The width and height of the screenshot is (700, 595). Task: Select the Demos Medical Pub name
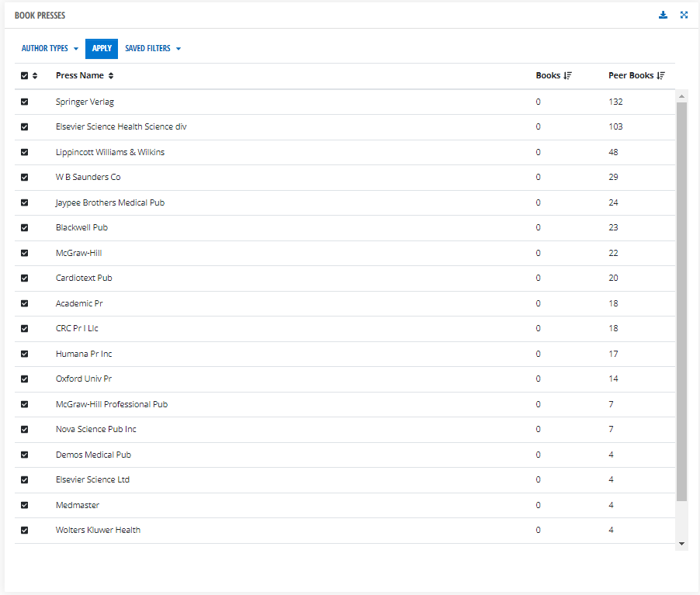[93, 455]
